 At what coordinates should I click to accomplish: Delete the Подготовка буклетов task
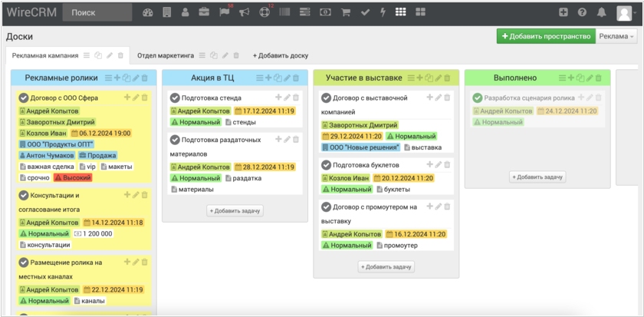pos(447,164)
